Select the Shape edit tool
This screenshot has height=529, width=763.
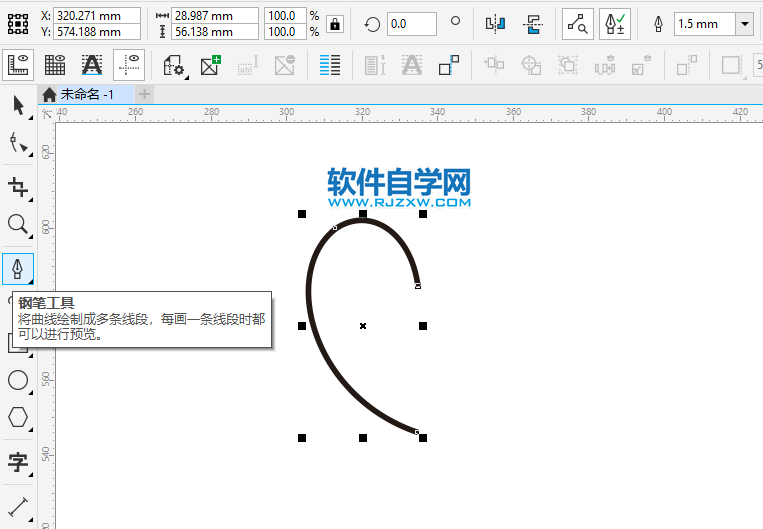(18, 143)
